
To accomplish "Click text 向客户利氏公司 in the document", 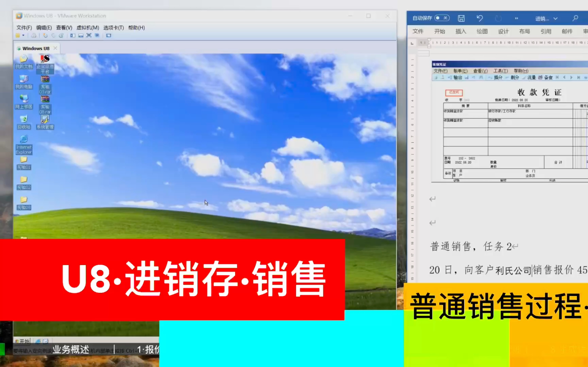I will coord(498,270).
